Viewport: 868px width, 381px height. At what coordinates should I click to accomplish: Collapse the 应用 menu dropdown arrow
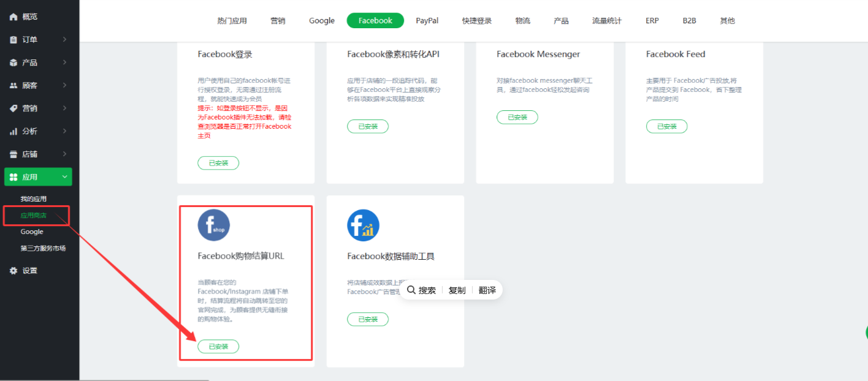pos(65,177)
